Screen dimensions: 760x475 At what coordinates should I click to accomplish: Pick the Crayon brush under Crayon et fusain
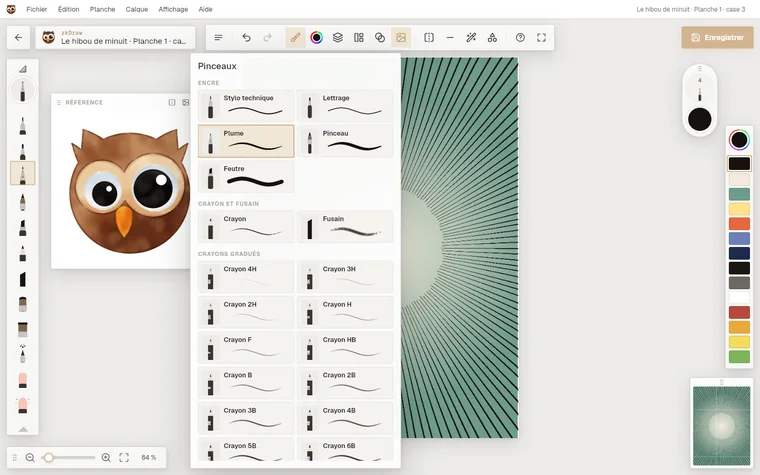click(x=246, y=226)
